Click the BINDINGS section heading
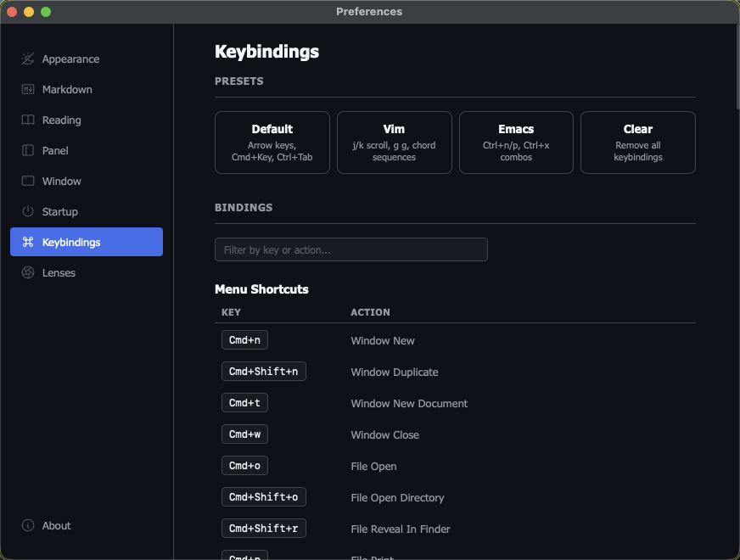 click(244, 208)
